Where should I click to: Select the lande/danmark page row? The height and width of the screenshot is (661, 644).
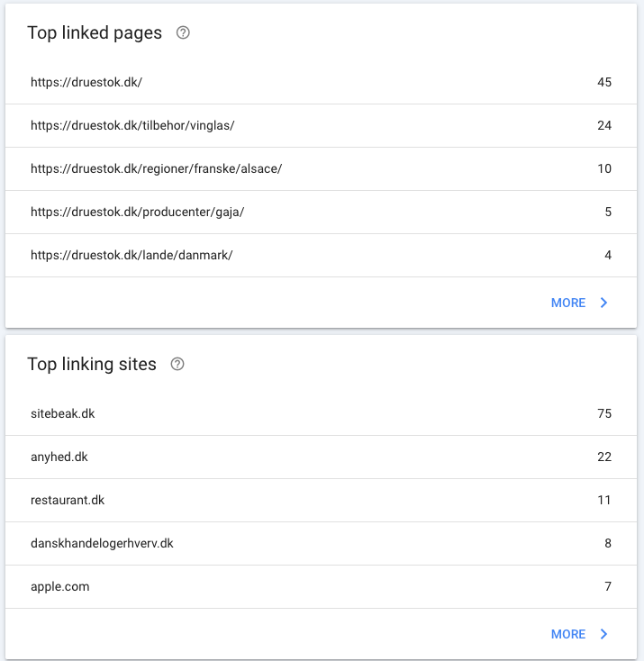(x=321, y=255)
